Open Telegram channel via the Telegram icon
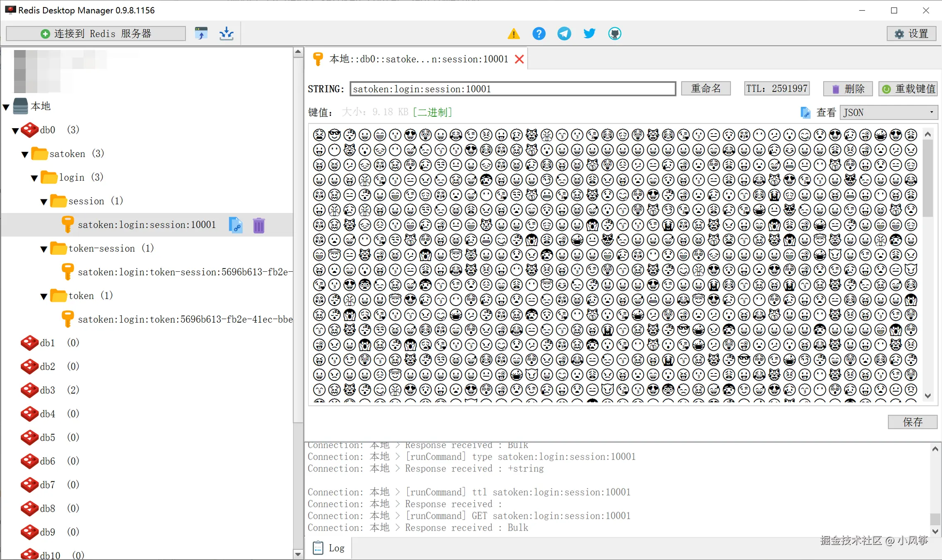This screenshot has width=942, height=560. coord(564,34)
